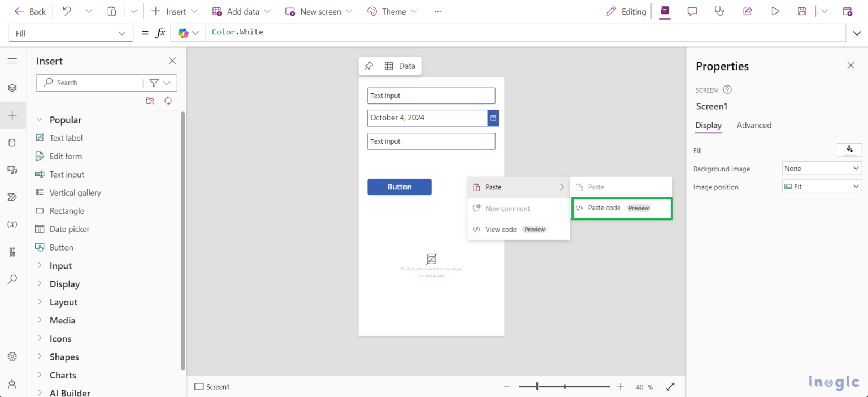
Task: Click the App checker stethoscope icon
Action: click(x=719, y=11)
